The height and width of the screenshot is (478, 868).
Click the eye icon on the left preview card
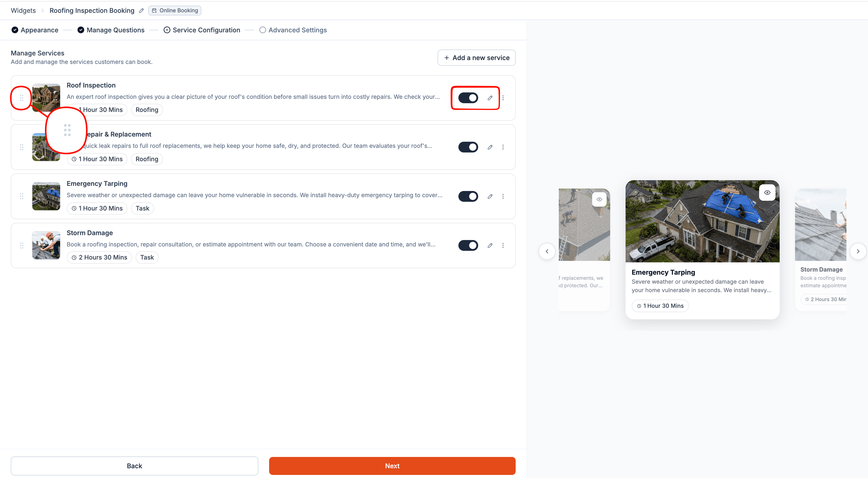[x=599, y=199]
